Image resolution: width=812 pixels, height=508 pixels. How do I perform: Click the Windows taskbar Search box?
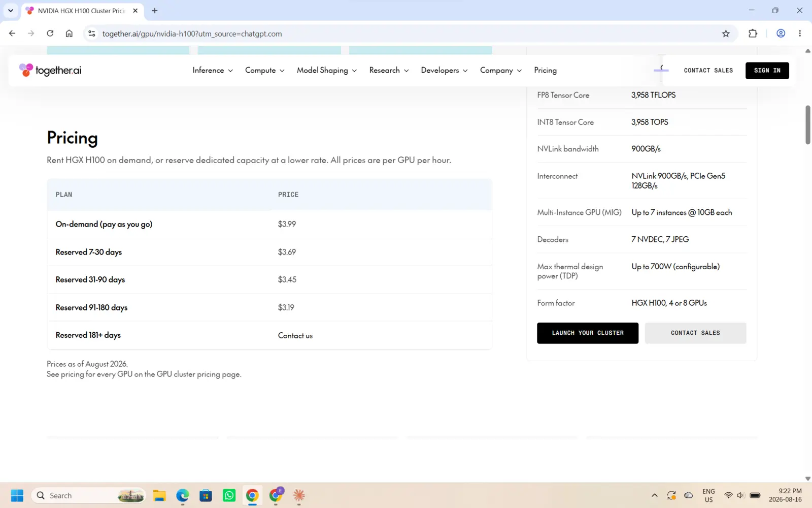click(89, 495)
